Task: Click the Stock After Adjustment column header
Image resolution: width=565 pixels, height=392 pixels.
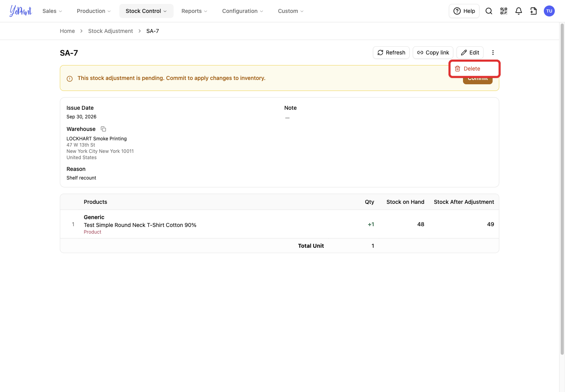Action: 464,202
